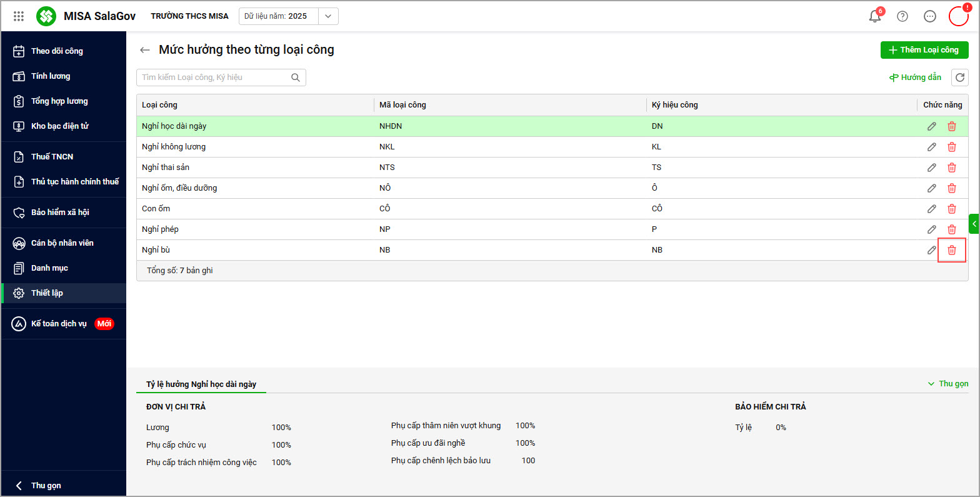Edit the Nghỉ thai sản row

click(x=931, y=168)
